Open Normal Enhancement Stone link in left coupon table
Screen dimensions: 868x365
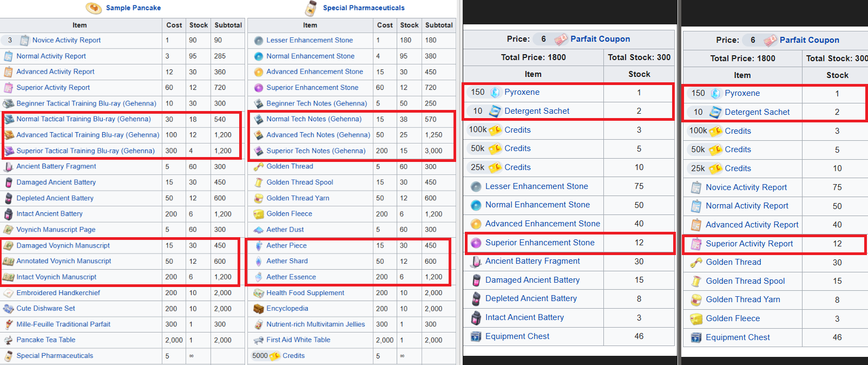pyautogui.click(x=537, y=205)
